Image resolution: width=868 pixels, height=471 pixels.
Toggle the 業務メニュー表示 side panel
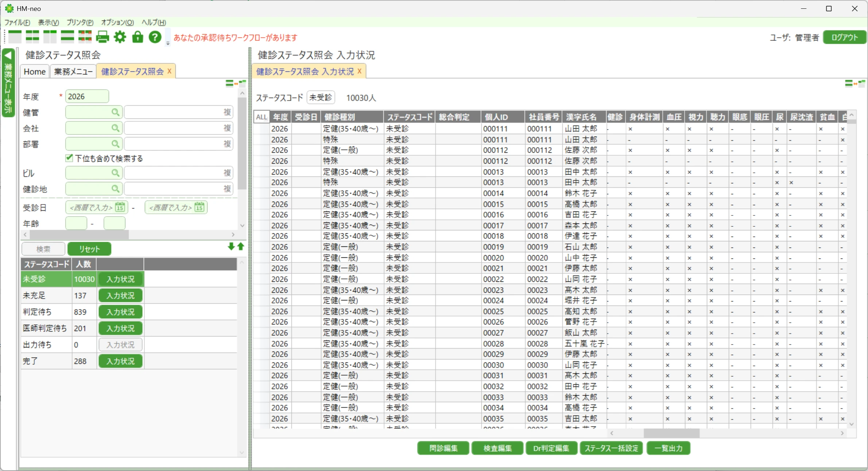[x=8, y=83]
